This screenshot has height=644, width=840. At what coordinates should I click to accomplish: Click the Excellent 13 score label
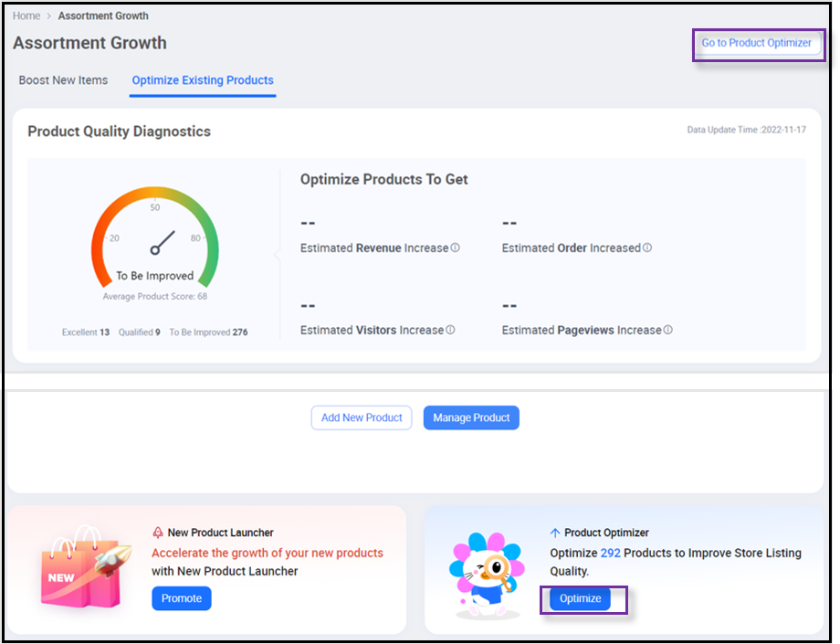pyautogui.click(x=85, y=332)
